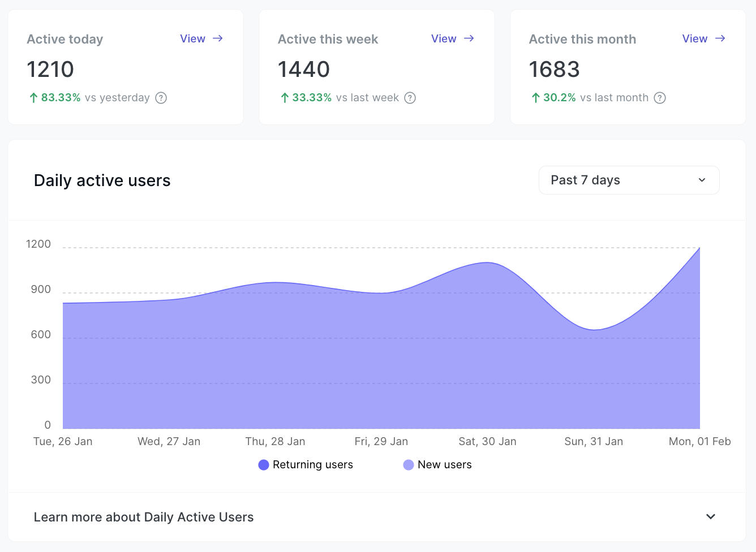Click help icon next to vs last month
This screenshot has width=756, height=552.
[660, 98]
